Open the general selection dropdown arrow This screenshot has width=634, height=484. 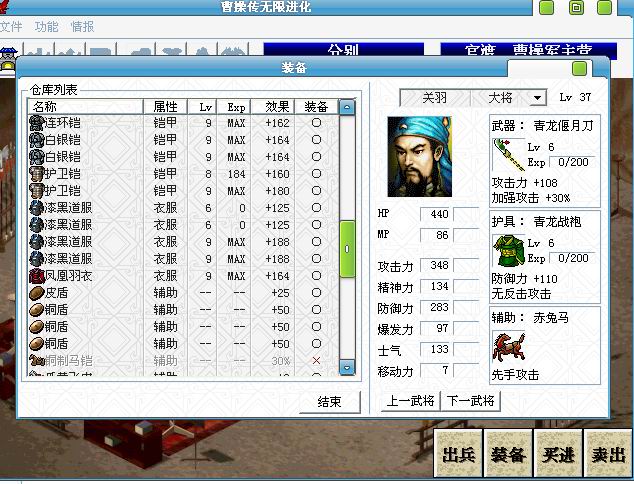[538, 98]
